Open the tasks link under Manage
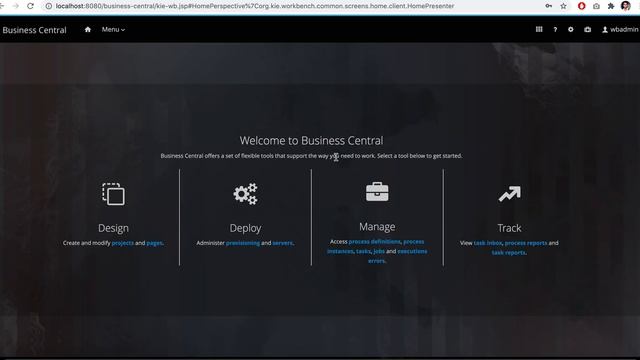Viewport: 640px width, 360px height. tap(363, 251)
